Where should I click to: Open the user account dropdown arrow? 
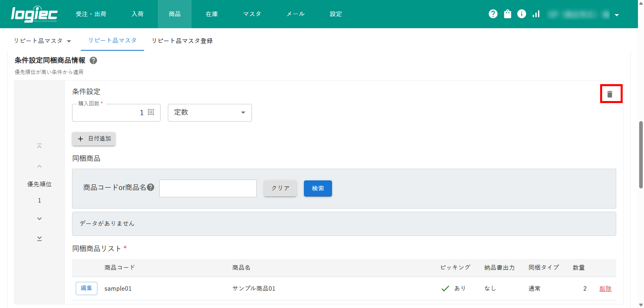pos(617,15)
